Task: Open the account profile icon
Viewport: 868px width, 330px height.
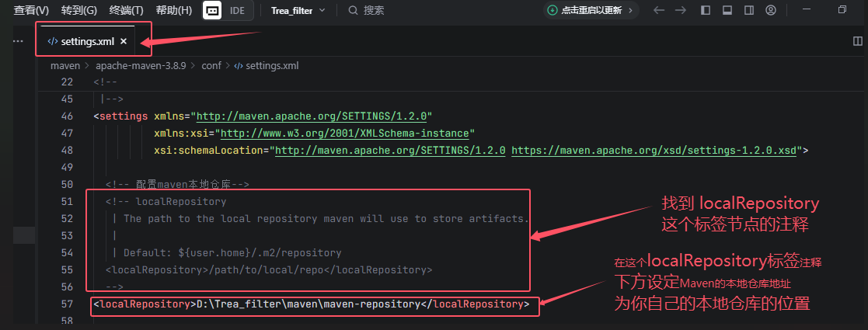Action: [x=771, y=11]
